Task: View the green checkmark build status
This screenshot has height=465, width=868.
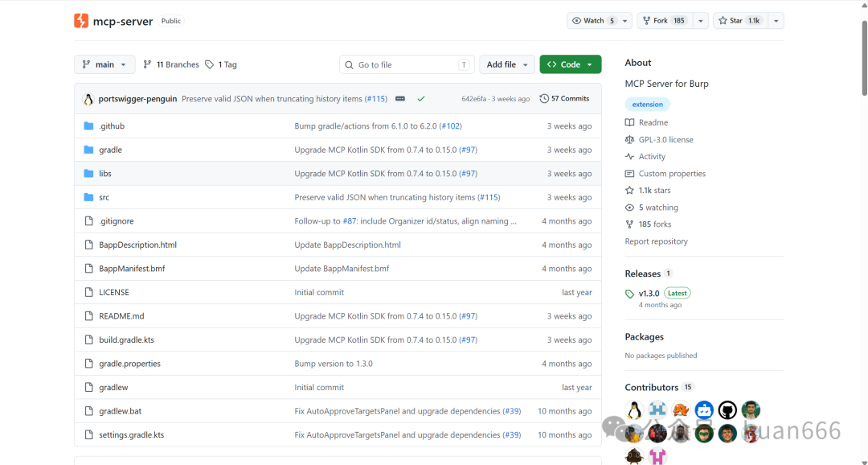Action: [421, 99]
